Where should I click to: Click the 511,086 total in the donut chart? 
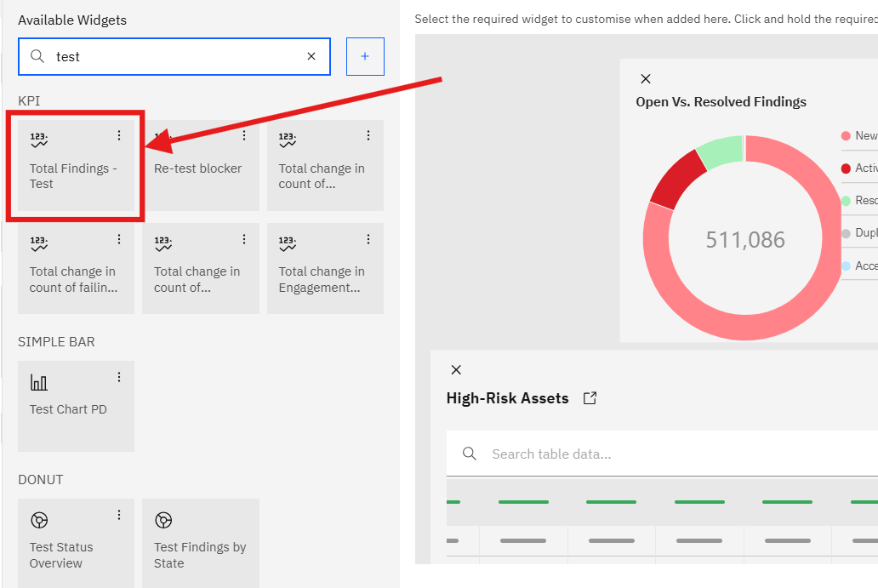coord(744,240)
